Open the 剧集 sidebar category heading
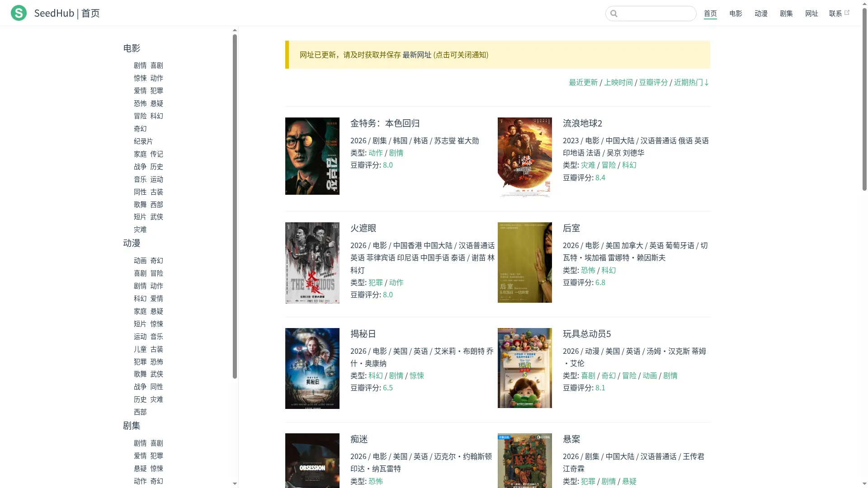The image size is (868, 488). point(132,426)
